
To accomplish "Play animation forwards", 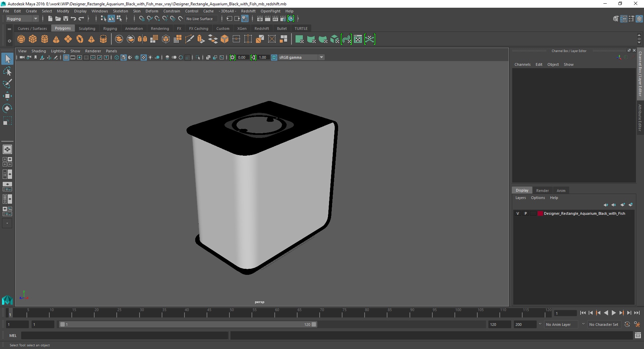I will click(x=613, y=313).
